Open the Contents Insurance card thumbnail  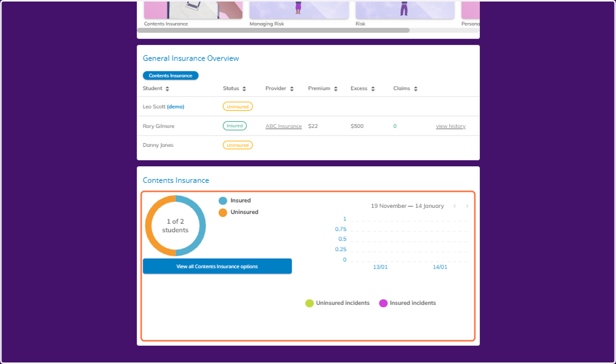click(x=193, y=10)
